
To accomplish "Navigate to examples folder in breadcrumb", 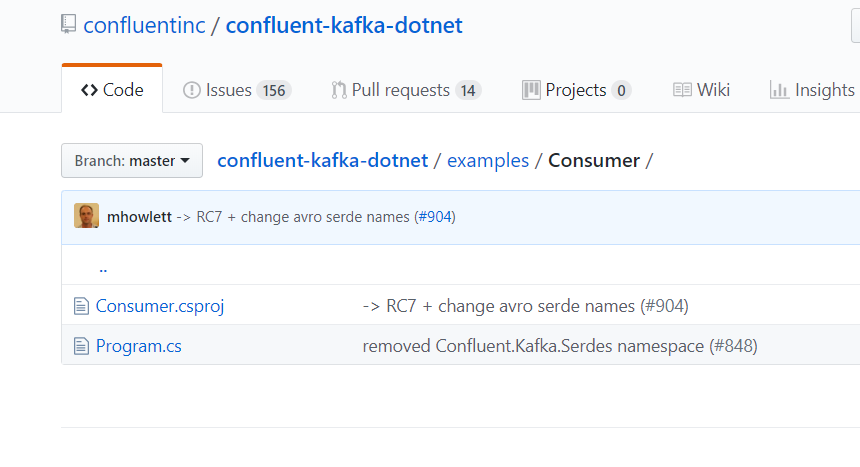I will (488, 160).
